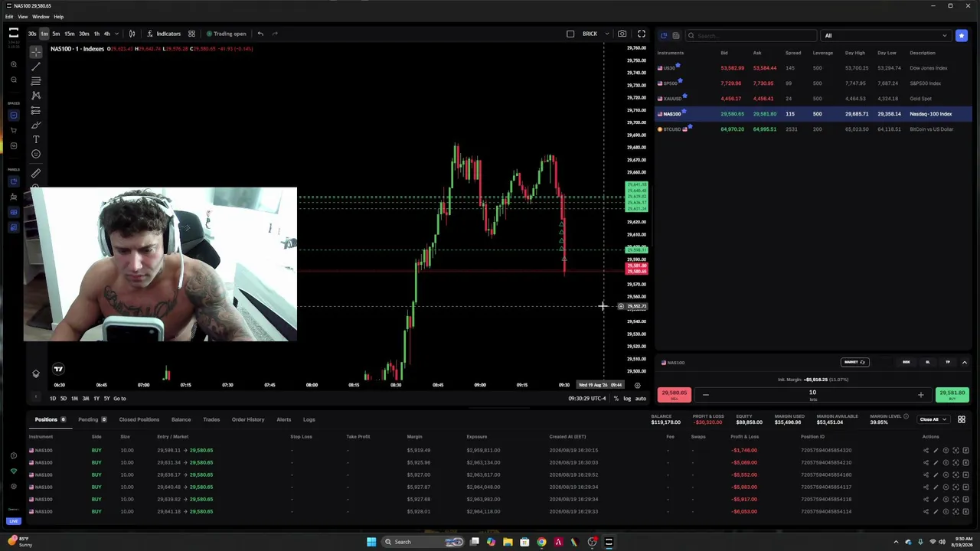Viewport: 980px width, 551px height.
Task: Toggle the chart layout square checkbox
Action: pos(570,34)
